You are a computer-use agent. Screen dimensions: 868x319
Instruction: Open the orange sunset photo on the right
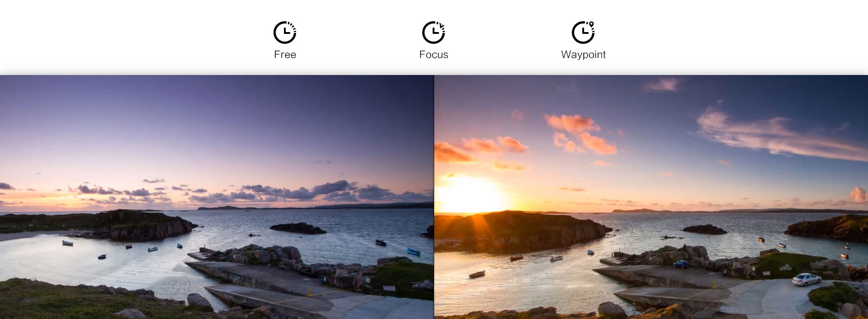tap(651, 197)
